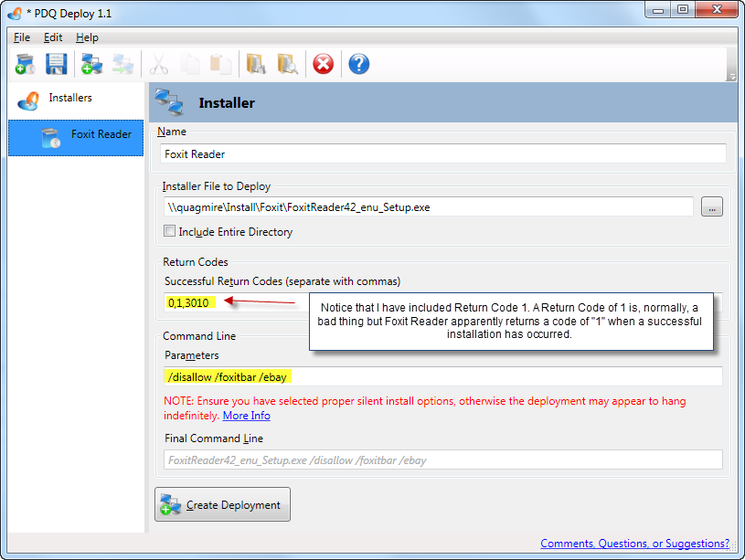
Task: Click the Create Deployment button
Action: (222, 504)
